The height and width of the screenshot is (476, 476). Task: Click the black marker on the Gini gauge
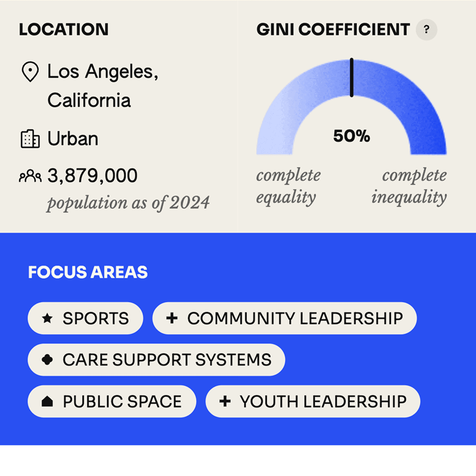pyautogui.click(x=352, y=77)
